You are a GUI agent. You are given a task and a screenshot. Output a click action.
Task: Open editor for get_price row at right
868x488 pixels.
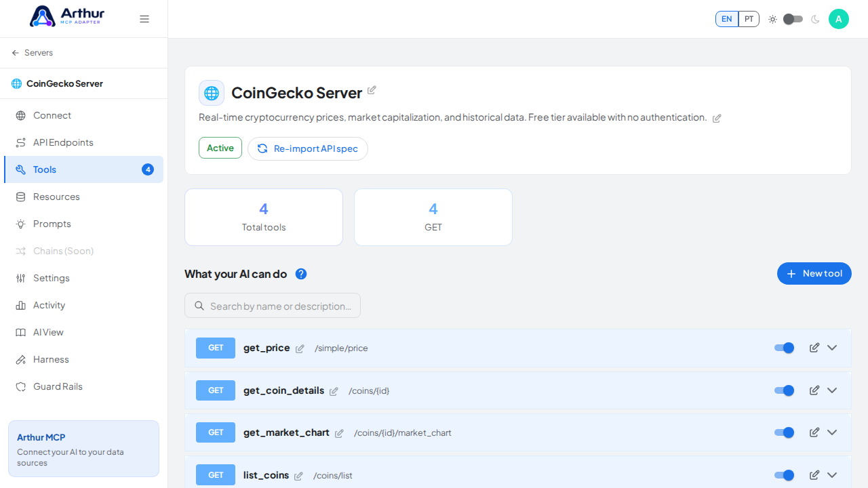(814, 348)
